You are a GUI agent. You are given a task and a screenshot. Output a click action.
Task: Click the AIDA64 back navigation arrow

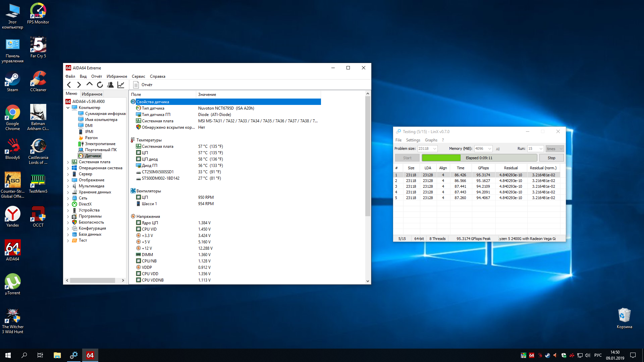click(x=69, y=85)
